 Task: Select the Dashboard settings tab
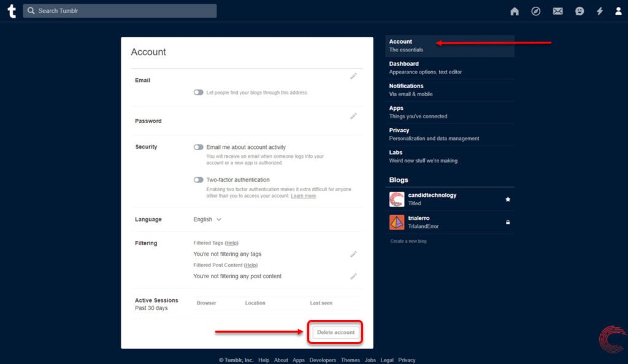[450, 67]
